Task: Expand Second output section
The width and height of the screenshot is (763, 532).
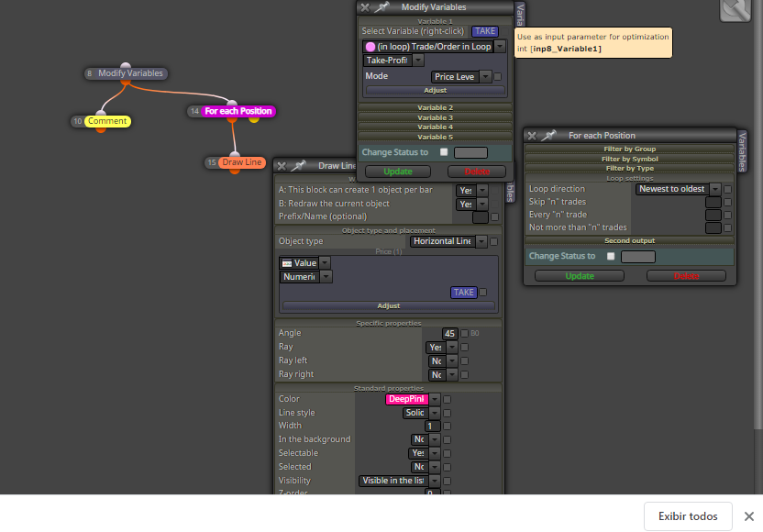Action: pos(630,241)
